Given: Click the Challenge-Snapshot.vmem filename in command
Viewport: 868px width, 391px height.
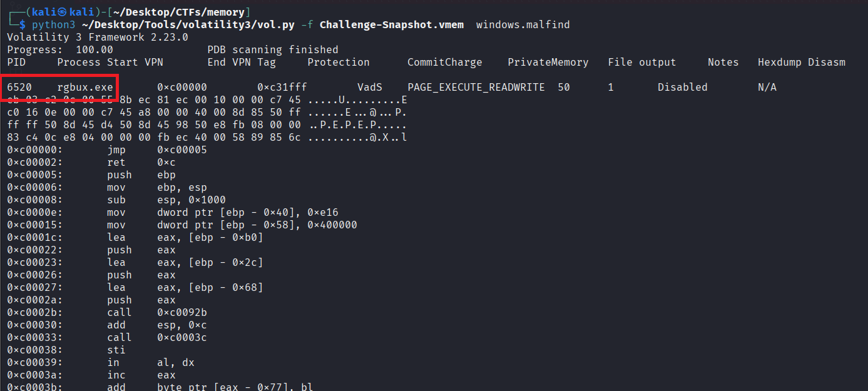Looking at the screenshot, I should coord(392,25).
